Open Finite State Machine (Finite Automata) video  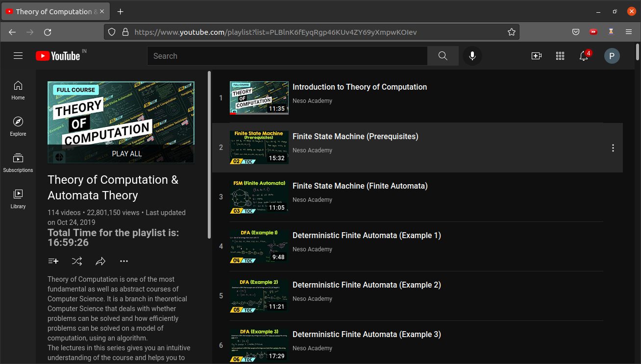(360, 186)
